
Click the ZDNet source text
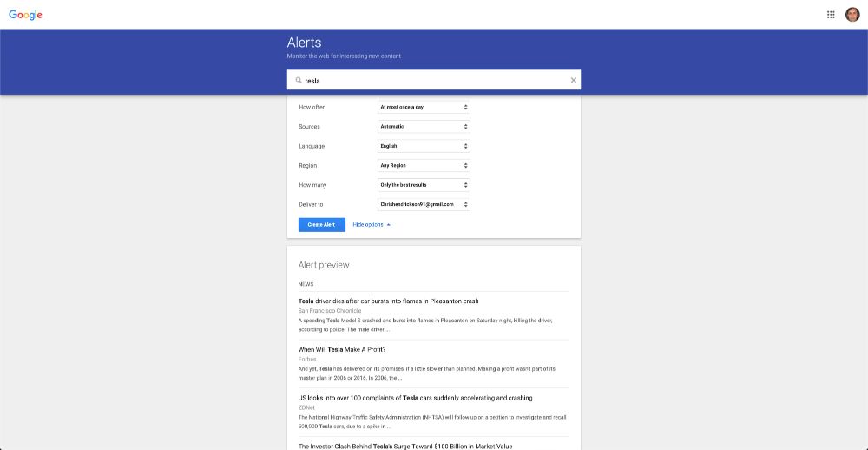click(x=306, y=407)
